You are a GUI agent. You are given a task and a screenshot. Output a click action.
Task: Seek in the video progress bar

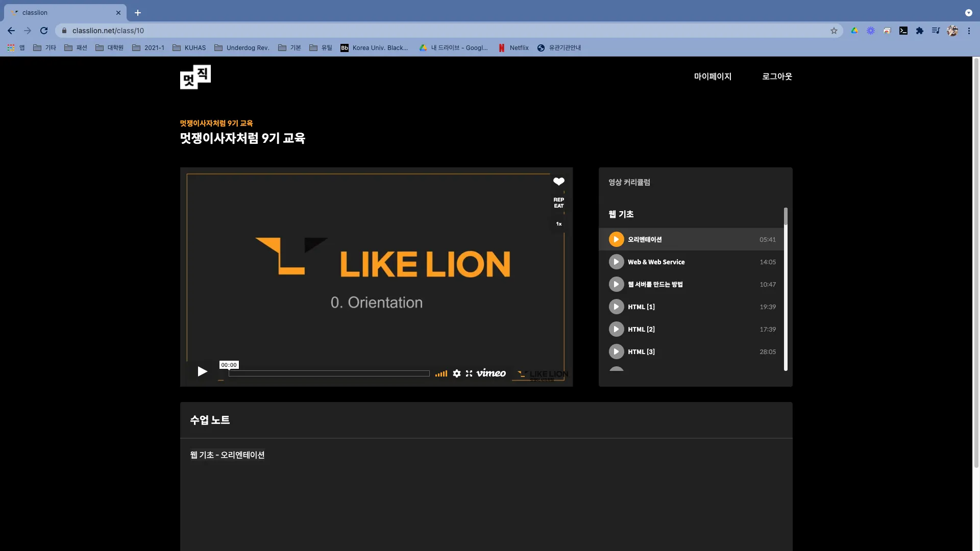[329, 373]
